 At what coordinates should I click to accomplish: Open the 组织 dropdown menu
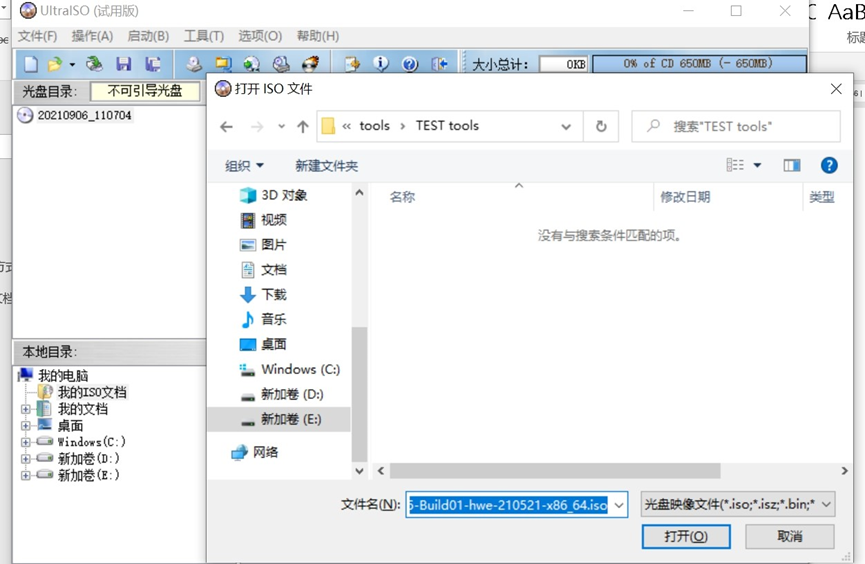(x=244, y=166)
